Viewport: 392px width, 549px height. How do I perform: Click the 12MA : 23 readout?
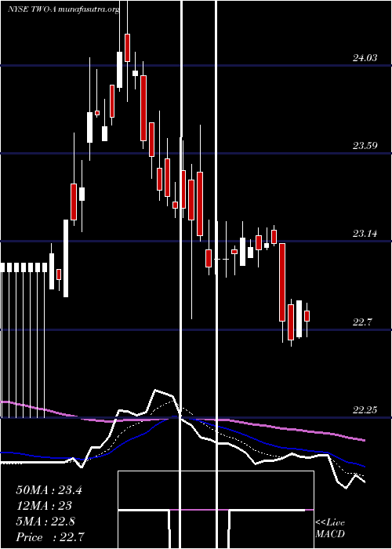tap(44, 506)
